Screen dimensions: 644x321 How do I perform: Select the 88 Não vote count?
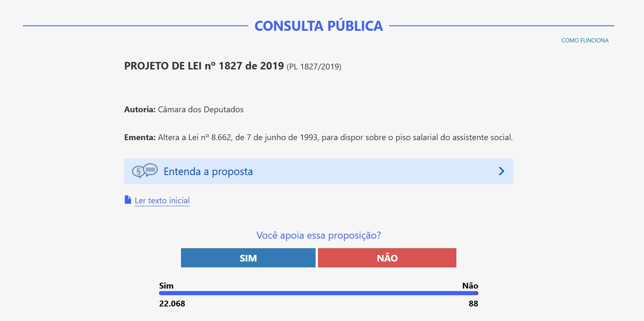coord(473,304)
